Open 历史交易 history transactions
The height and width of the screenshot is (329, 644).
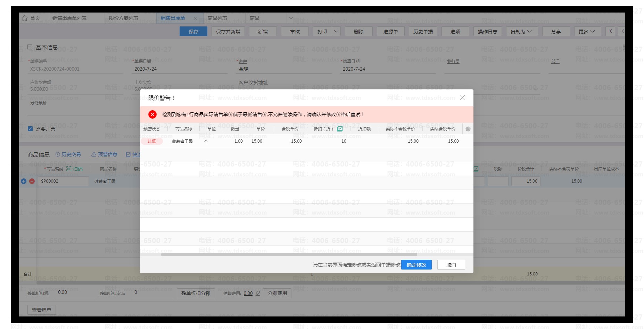tap(68, 154)
